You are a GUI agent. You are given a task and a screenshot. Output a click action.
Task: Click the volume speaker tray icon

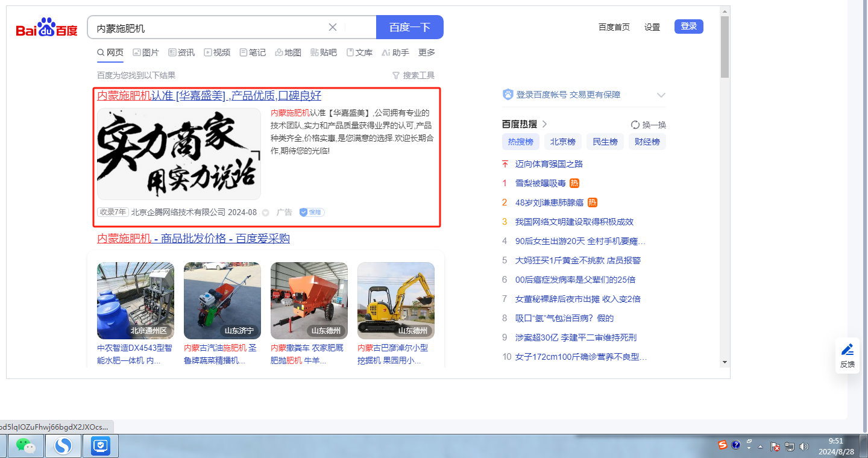(804, 447)
